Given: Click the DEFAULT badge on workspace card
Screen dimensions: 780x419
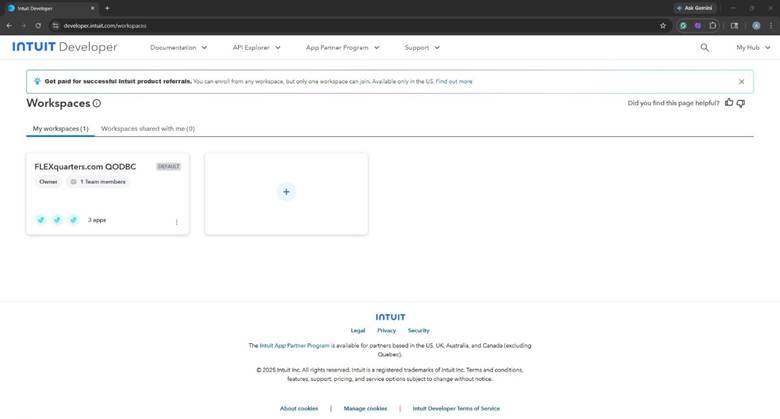Looking at the screenshot, I should [x=169, y=166].
